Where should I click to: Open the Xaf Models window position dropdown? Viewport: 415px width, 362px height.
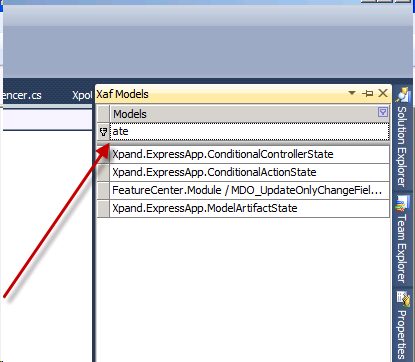(352, 93)
